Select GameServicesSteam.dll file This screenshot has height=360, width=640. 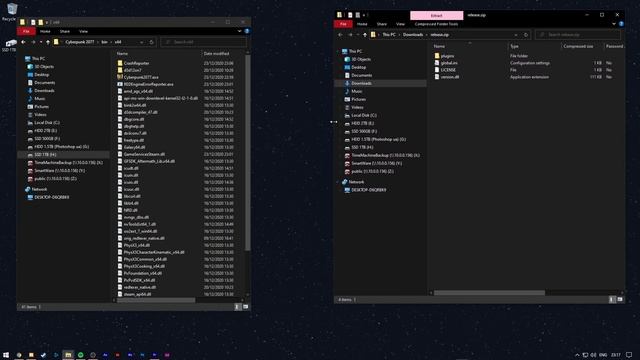[x=140, y=154]
